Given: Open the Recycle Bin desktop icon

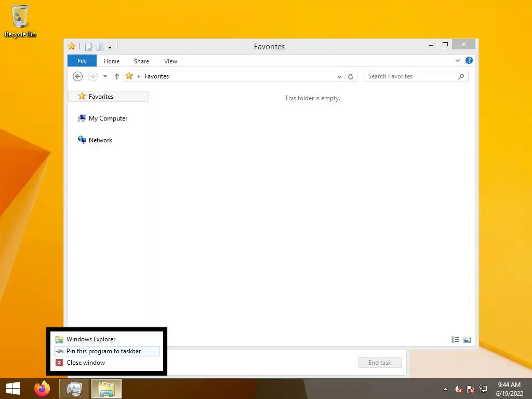Looking at the screenshot, I should point(20,21).
